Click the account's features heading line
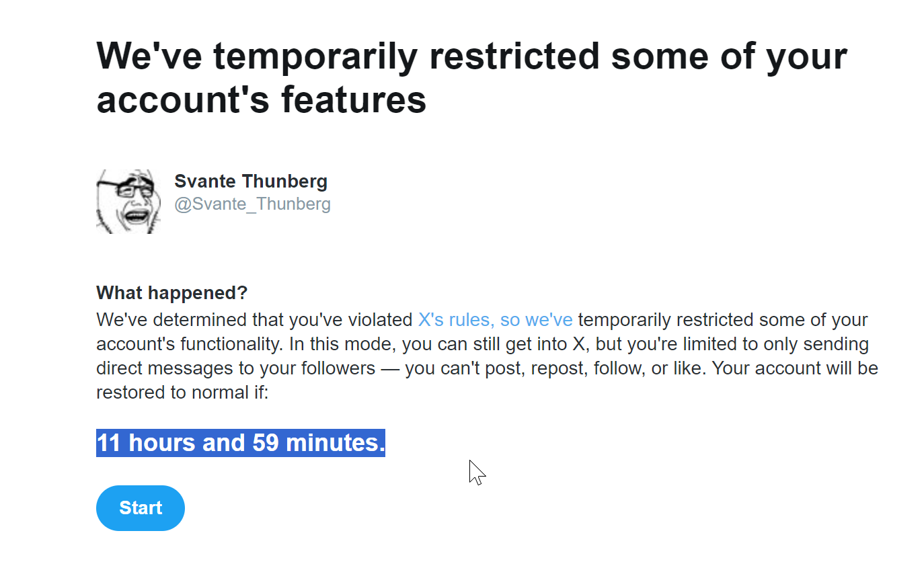 (x=261, y=99)
